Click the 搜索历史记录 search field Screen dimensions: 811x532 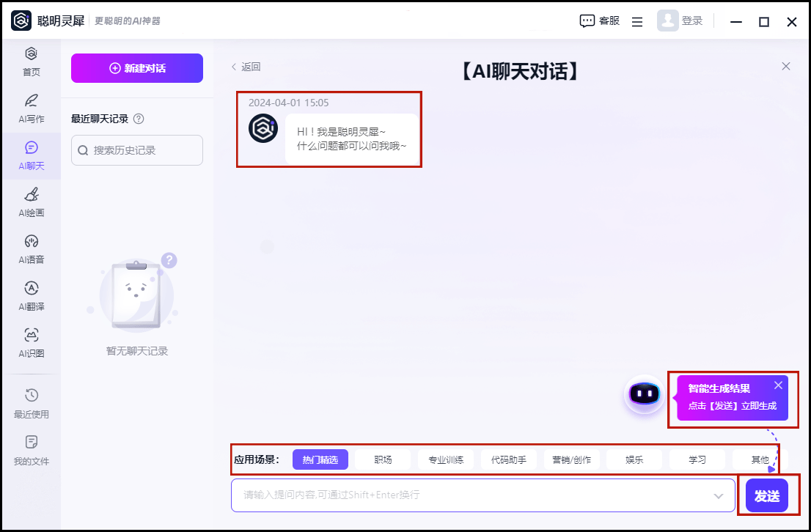click(x=137, y=150)
